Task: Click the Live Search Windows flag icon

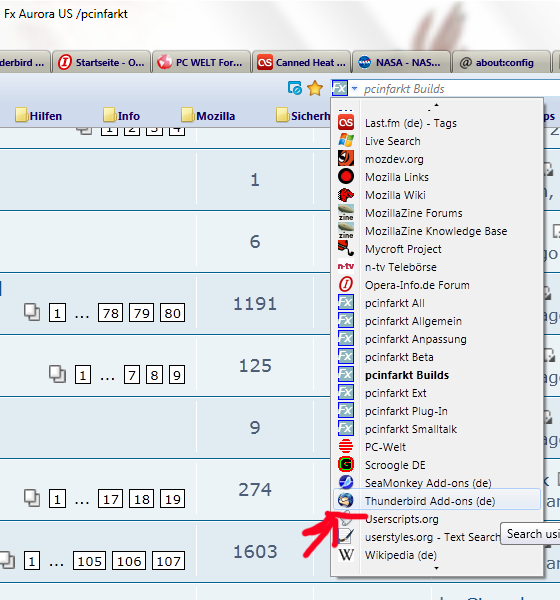Action: click(346, 141)
